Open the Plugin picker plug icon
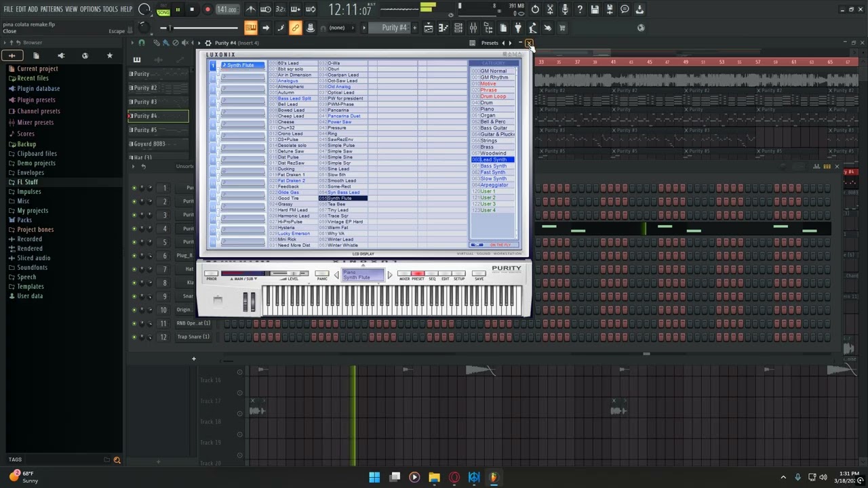 pos(518,28)
